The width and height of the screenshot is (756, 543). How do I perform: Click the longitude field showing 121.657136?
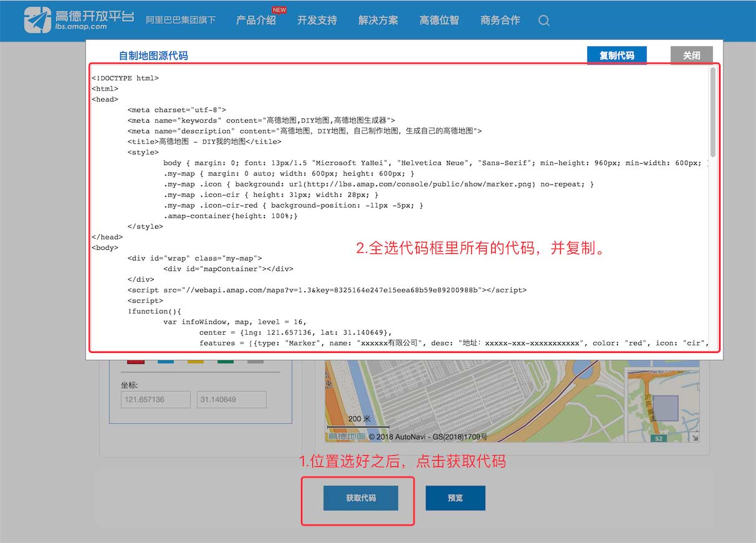(x=155, y=399)
